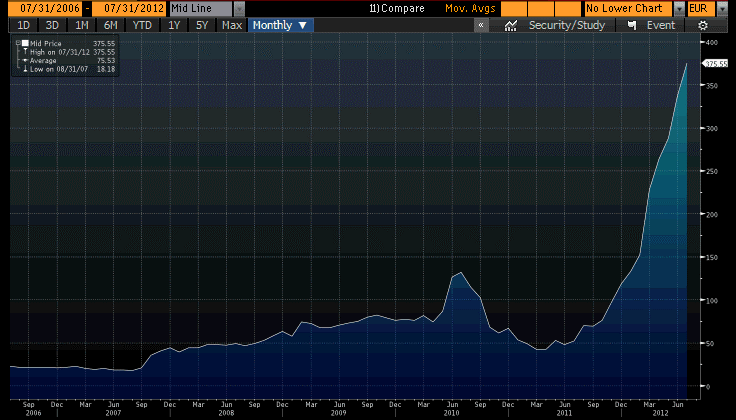Select the 1Y range tab
The width and height of the screenshot is (736, 420).
[x=174, y=25]
